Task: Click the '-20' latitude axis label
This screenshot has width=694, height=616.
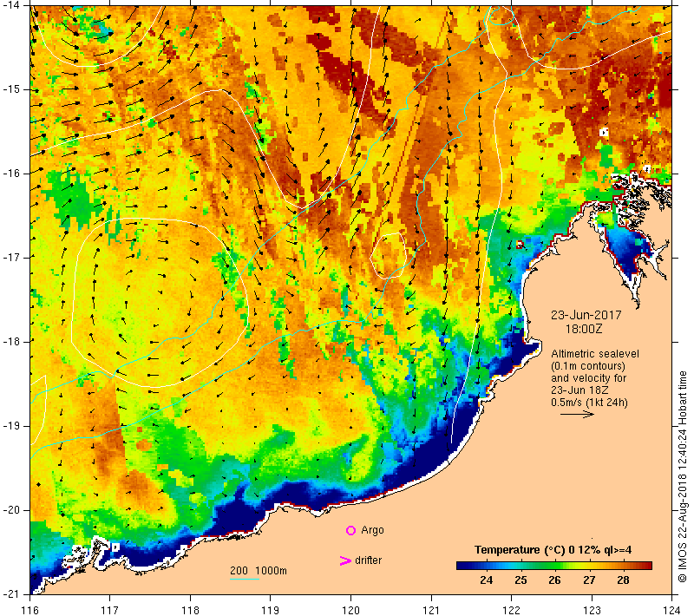Action: click(x=11, y=510)
